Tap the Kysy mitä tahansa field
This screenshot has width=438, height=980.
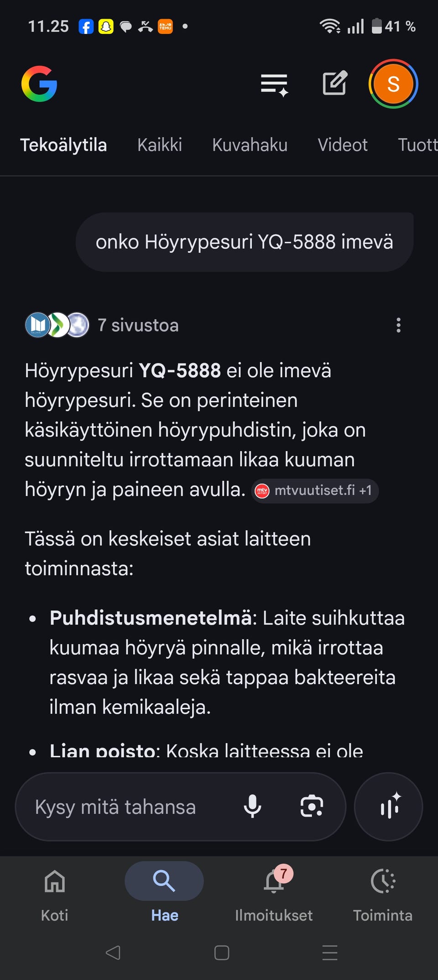(x=114, y=806)
